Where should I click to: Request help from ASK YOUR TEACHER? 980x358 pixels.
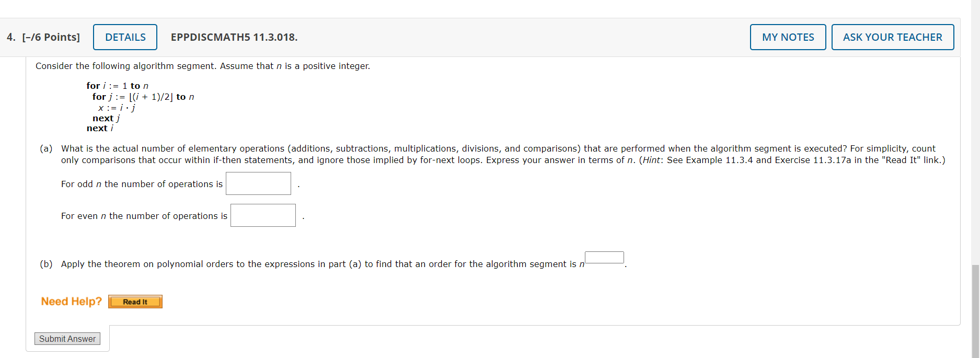pyautogui.click(x=893, y=37)
